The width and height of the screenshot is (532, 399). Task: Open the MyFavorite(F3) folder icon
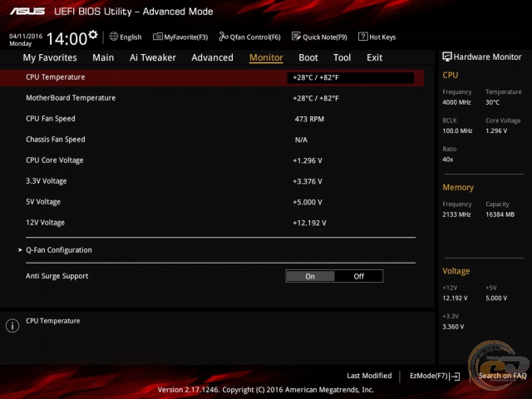pos(157,37)
